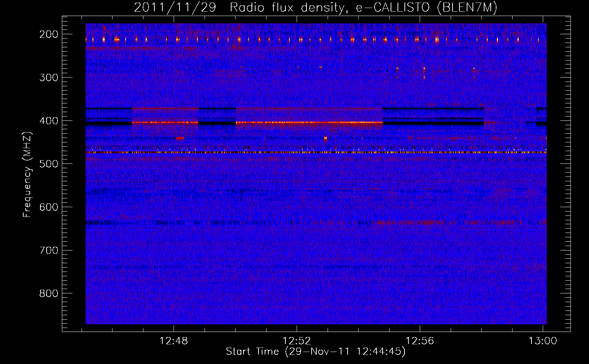Click the 600 frequency tick label
589x364 pixels.
point(49,207)
